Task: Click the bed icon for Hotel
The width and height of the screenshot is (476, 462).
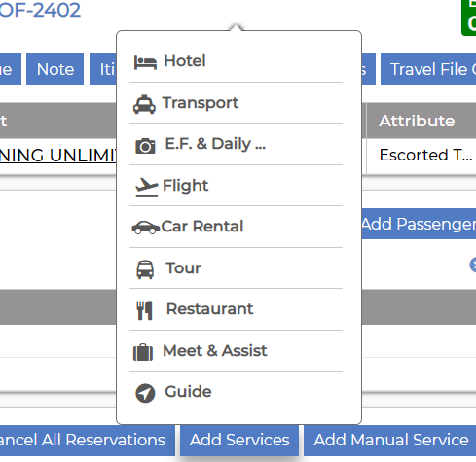Action: (145, 62)
